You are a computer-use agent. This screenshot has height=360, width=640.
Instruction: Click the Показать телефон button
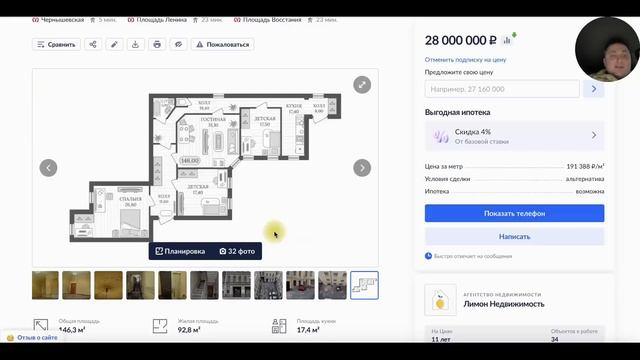point(514,213)
